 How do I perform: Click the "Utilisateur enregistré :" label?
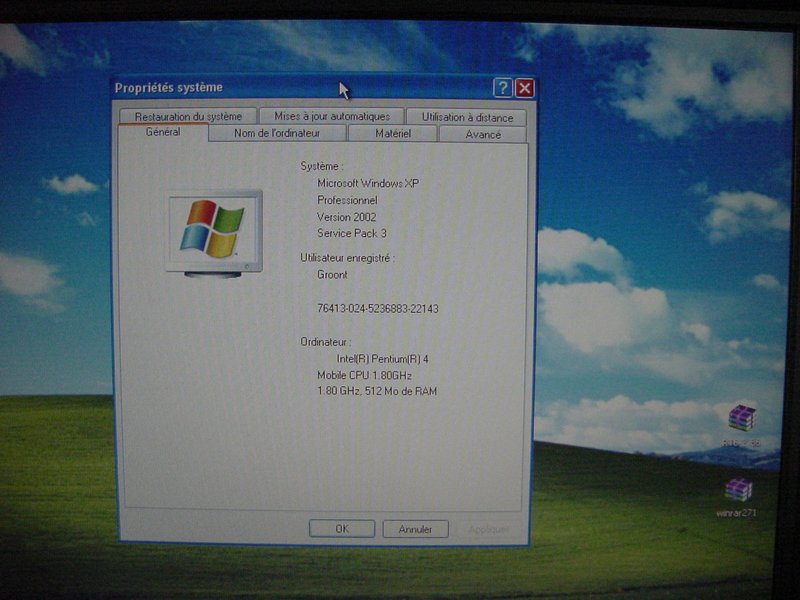[x=347, y=258]
